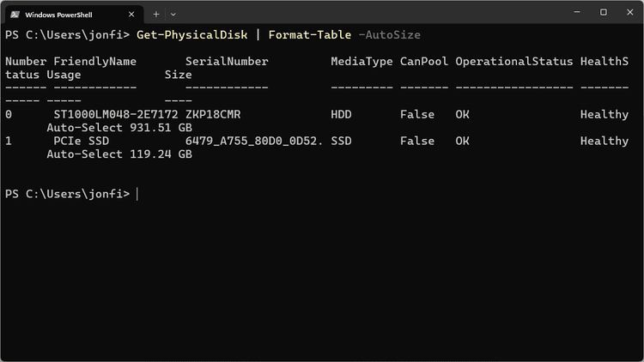Click the OperationalStatus column header
644x362 pixels.
point(513,61)
